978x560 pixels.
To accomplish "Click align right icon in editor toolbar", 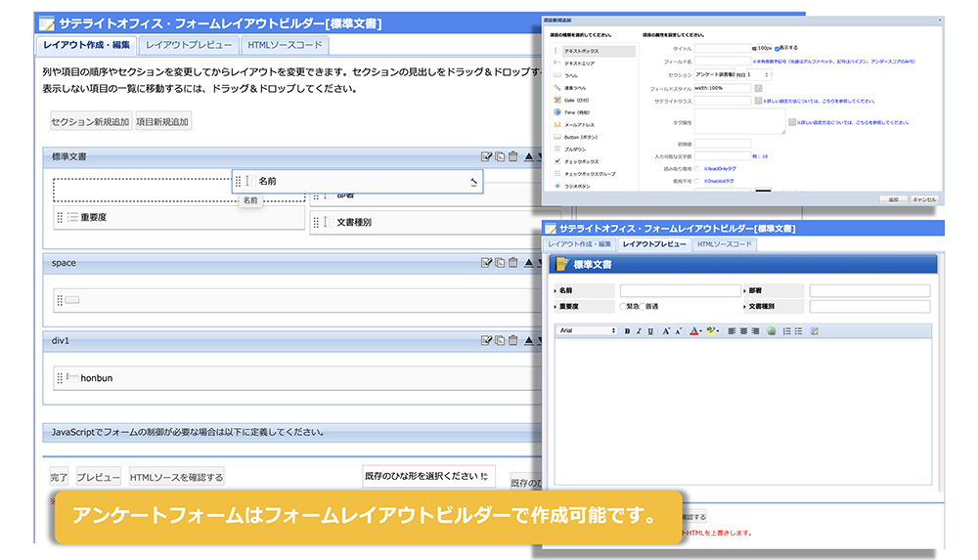I will (x=755, y=331).
